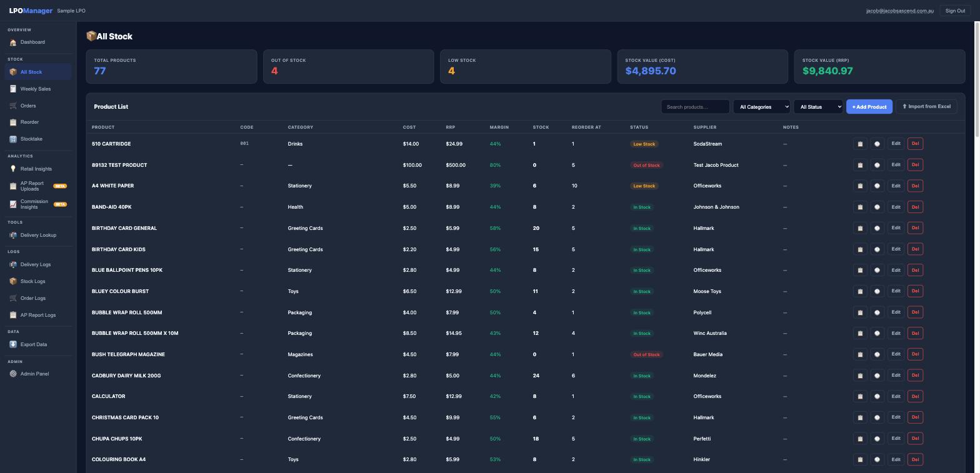The image size is (980, 473).
Task: Click the Retail Insights lightbulb icon
Action: (13, 169)
